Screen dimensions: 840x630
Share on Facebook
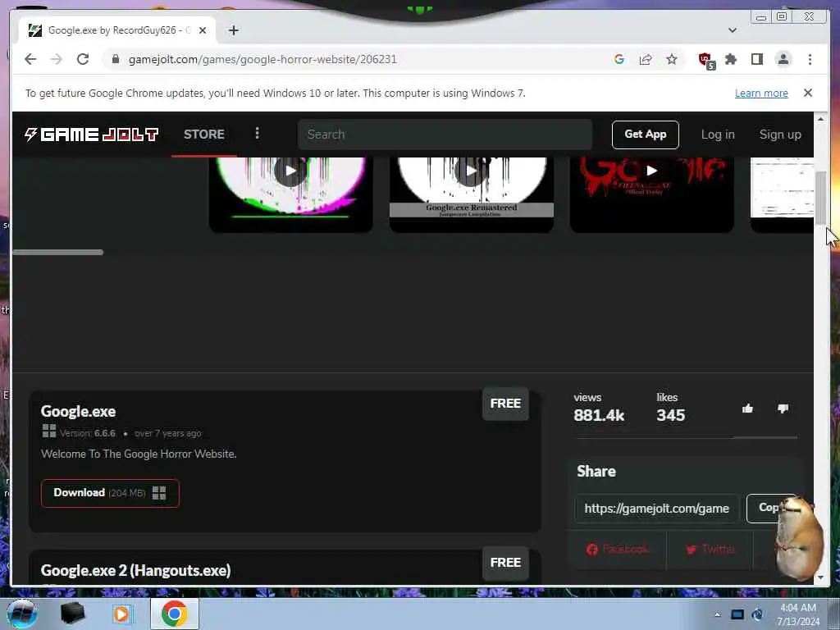[617, 549]
